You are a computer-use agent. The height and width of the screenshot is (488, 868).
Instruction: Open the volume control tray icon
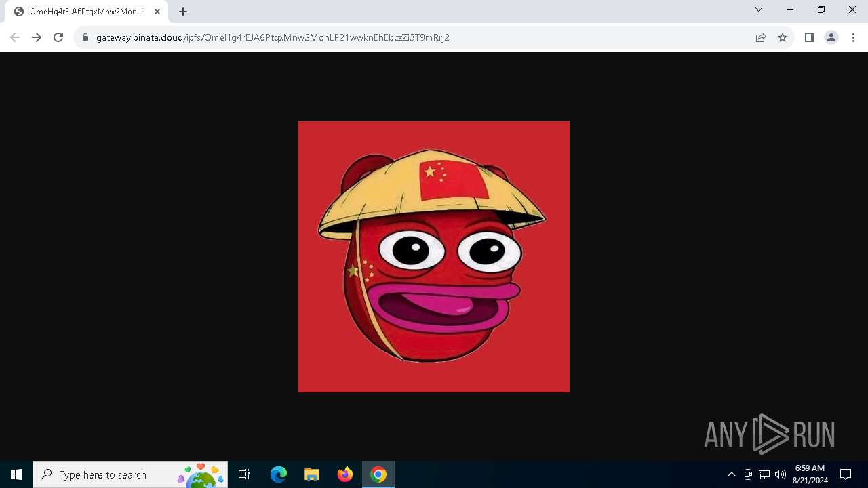(781, 474)
